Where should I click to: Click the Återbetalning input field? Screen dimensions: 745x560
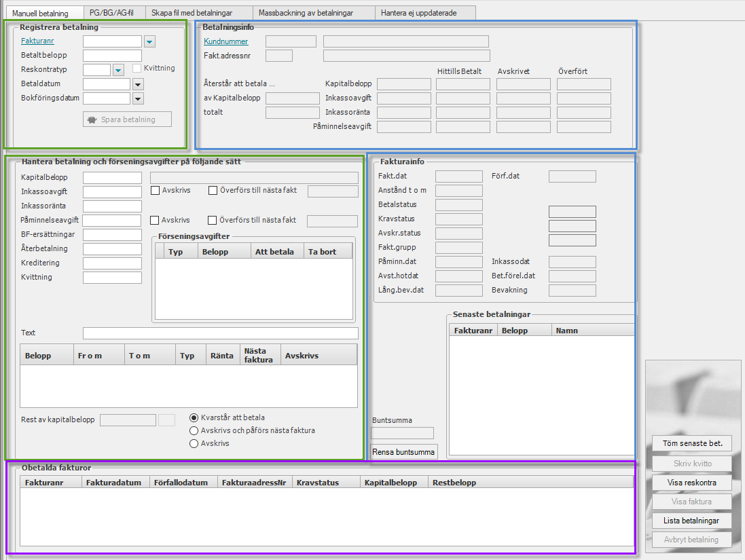[x=112, y=249]
